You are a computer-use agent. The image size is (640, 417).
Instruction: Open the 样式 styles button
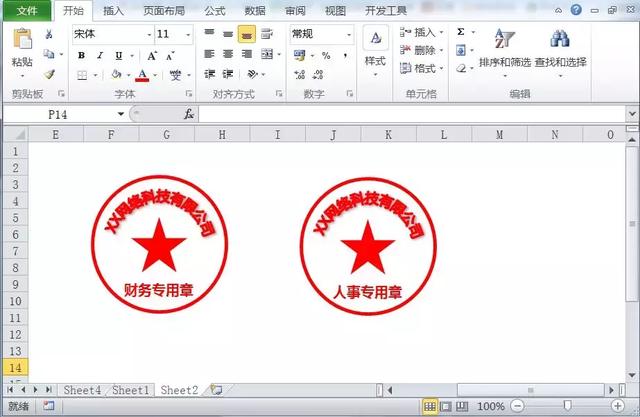pos(375,47)
